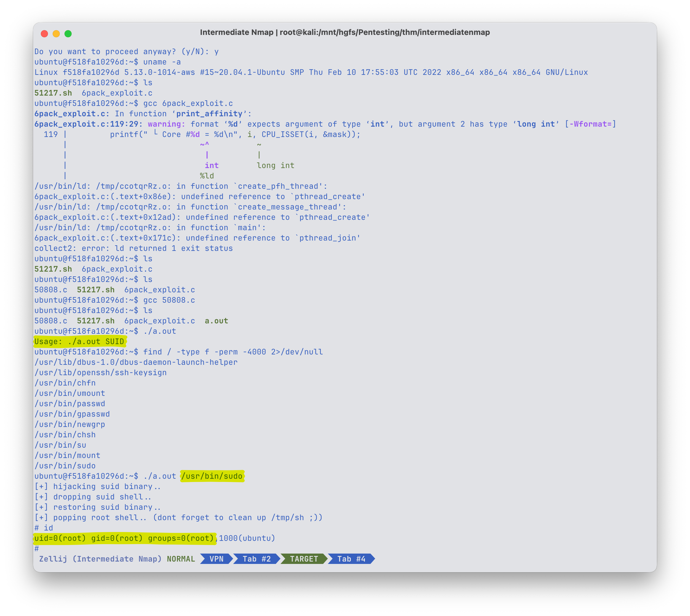Click the a.out filename in ls output
Viewport: 690px width, 616px height.
(x=217, y=321)
